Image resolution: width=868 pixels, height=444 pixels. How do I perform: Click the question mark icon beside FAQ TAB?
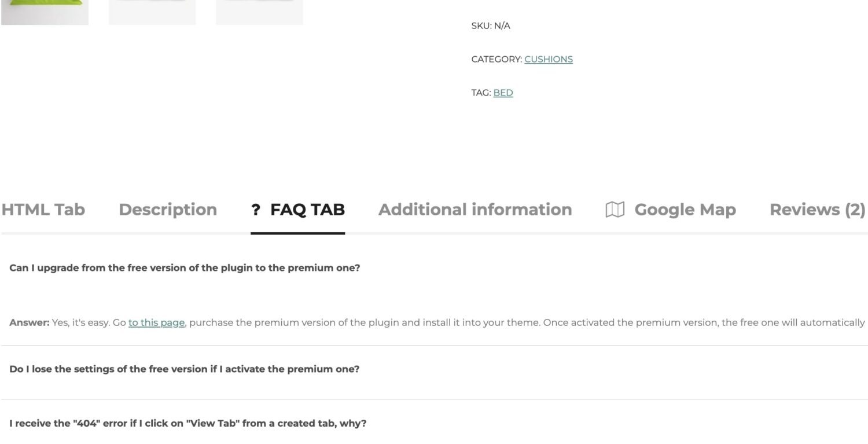tap(256, 210)
